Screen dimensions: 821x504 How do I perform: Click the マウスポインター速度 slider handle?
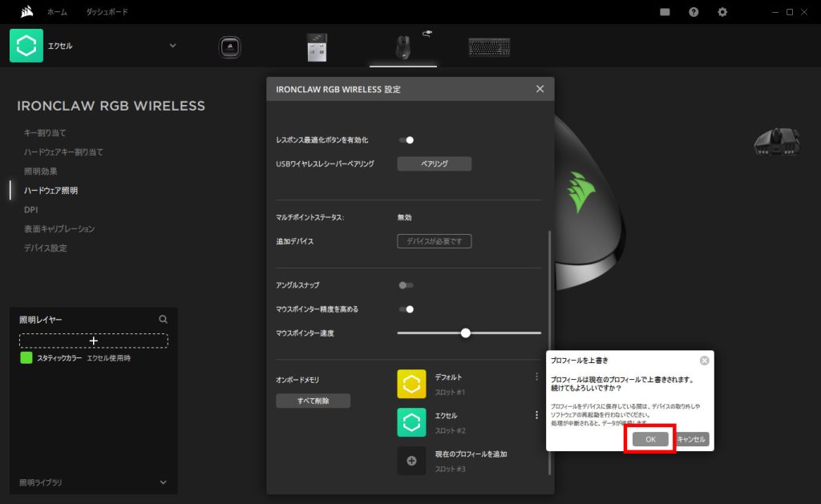[x=466, y=333]
